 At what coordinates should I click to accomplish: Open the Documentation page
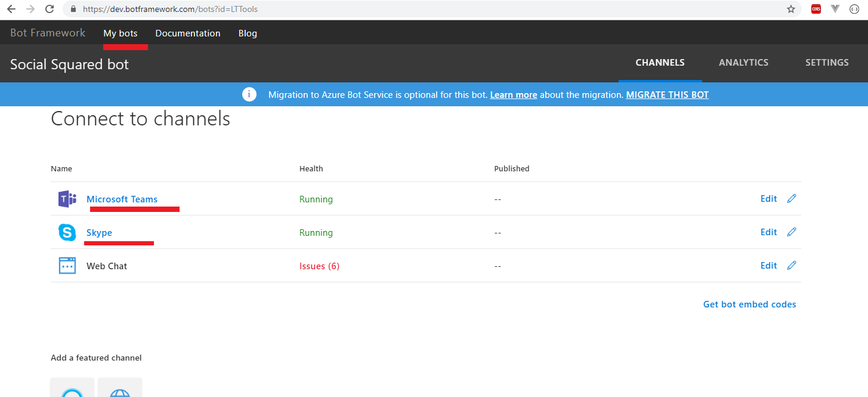(188, 33)
